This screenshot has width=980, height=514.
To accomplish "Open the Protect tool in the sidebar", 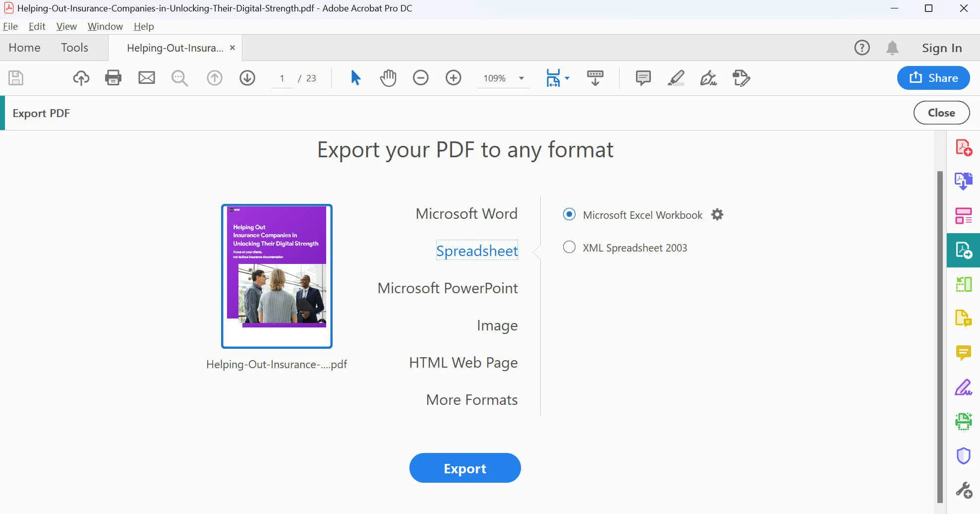I will (964, 455).
